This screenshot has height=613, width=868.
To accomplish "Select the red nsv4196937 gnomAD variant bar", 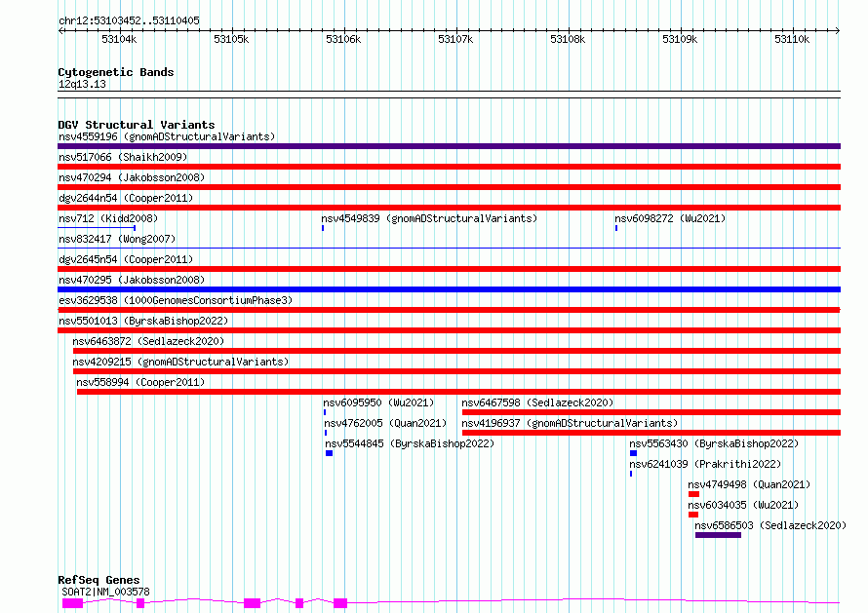I will [x=651, y=433].
